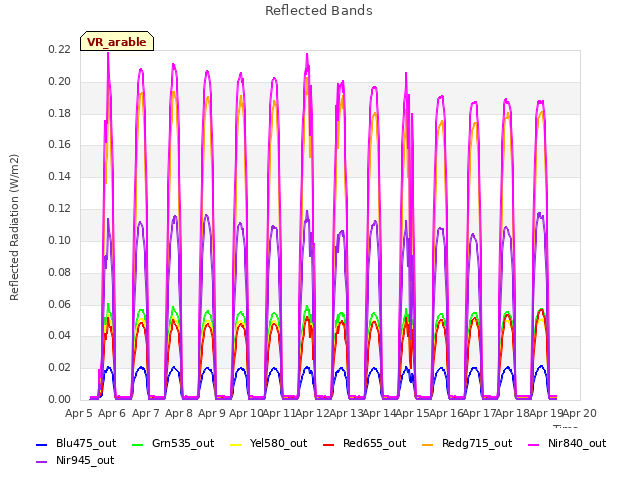Click the purple Nir945_out legend swatch
This screenshot has width=640, height=480.
[42, 462]
